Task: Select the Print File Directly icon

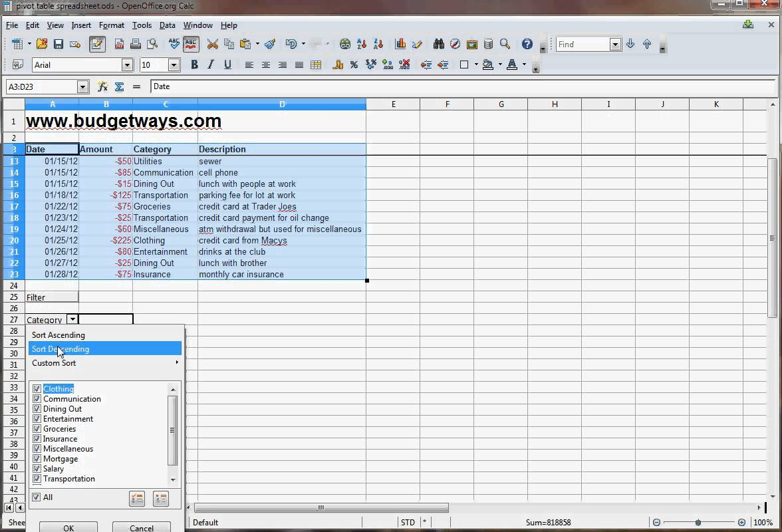Action: pyautogui.click(x=136, y=43)
